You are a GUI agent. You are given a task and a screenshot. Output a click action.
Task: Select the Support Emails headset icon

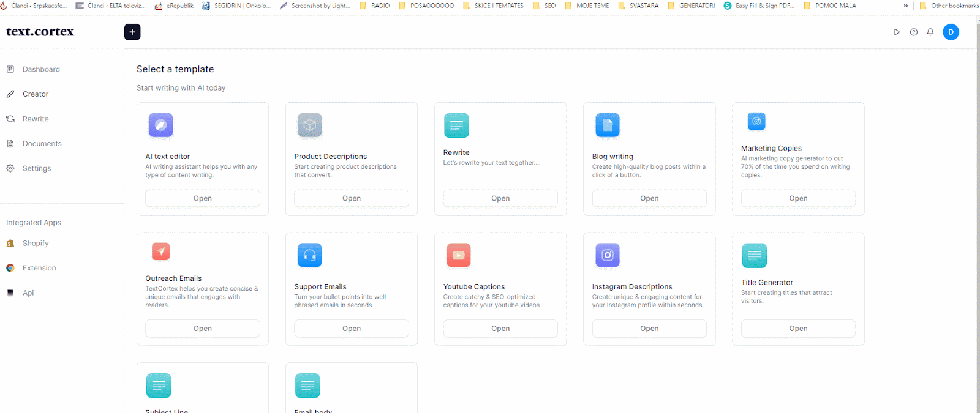click(x=309, y=255)
